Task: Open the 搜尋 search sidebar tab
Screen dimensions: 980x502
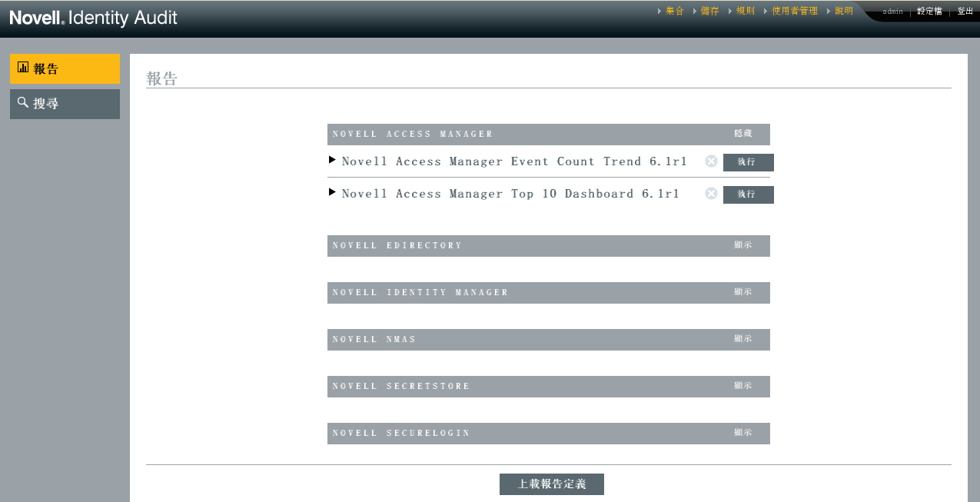Action: [x=65, y=104]
